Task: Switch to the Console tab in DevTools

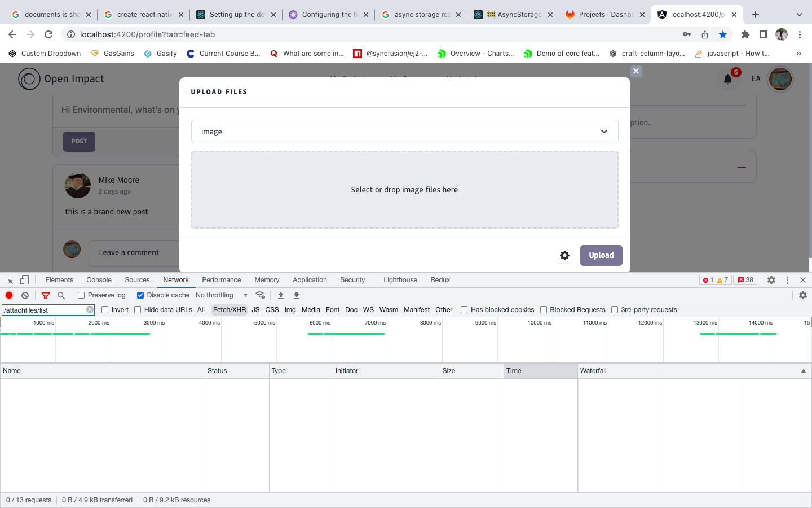Action: (99, 280)
